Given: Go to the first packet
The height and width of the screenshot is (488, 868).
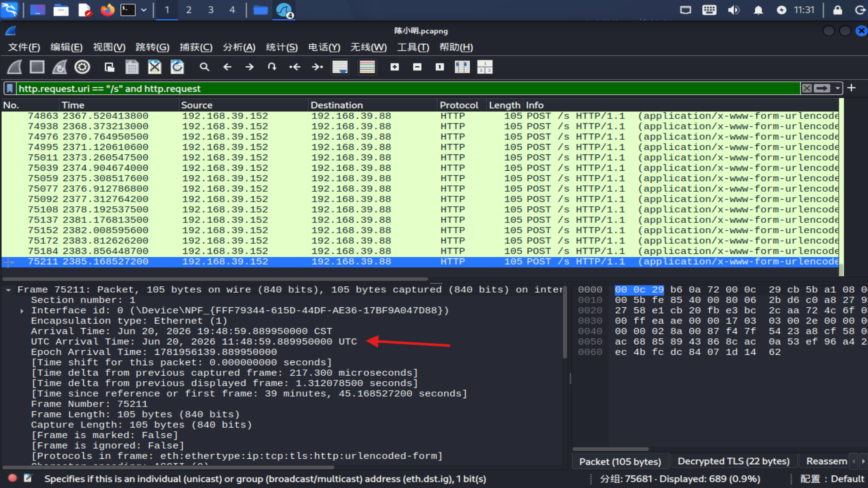Looking at the screenshot, I should 295,67.
